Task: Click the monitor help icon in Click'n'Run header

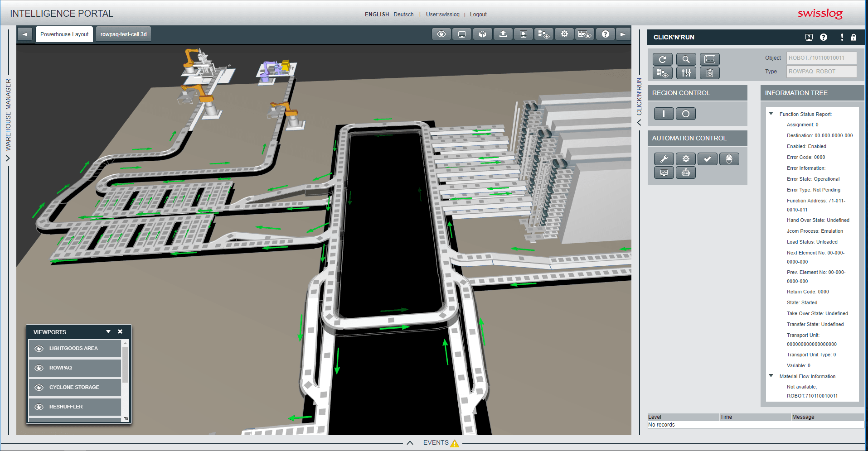Action: (809, 37)
